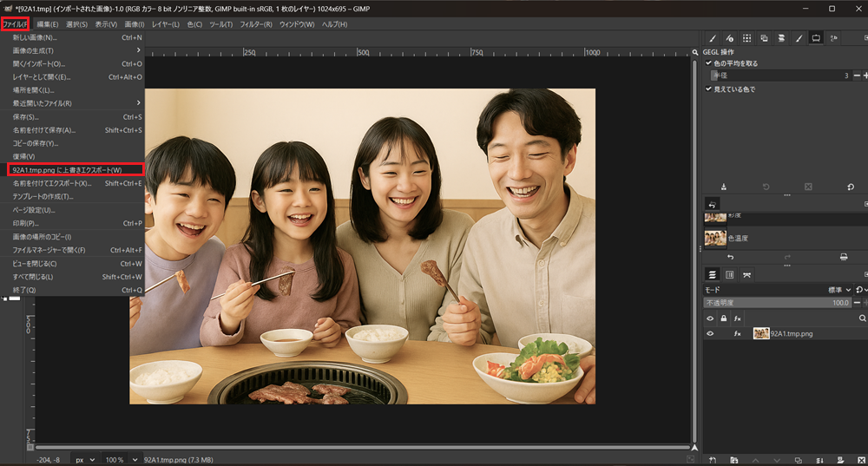This screenshot has height=466, width=868.
Task: Open the 編集(E) menu
Action: click(x=48, y=24)
